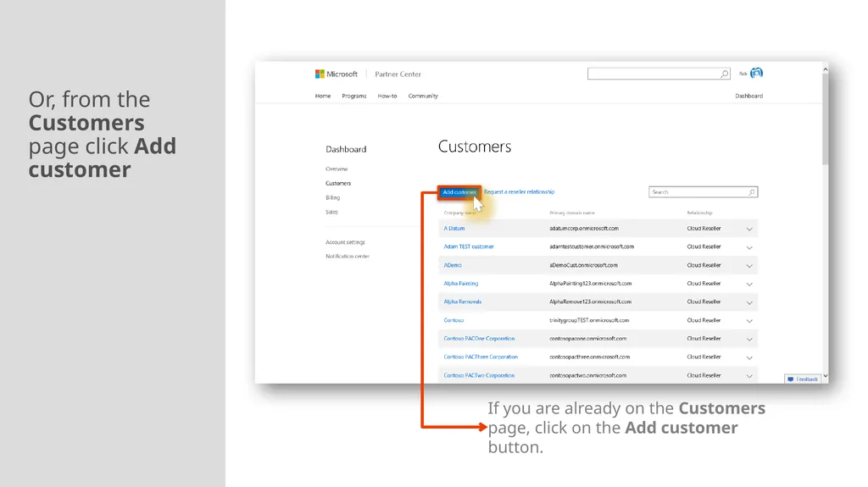Screen dimensions: 868x487
Task: Click the page vertical scrollbar thumb
Action: pos(825,119)
